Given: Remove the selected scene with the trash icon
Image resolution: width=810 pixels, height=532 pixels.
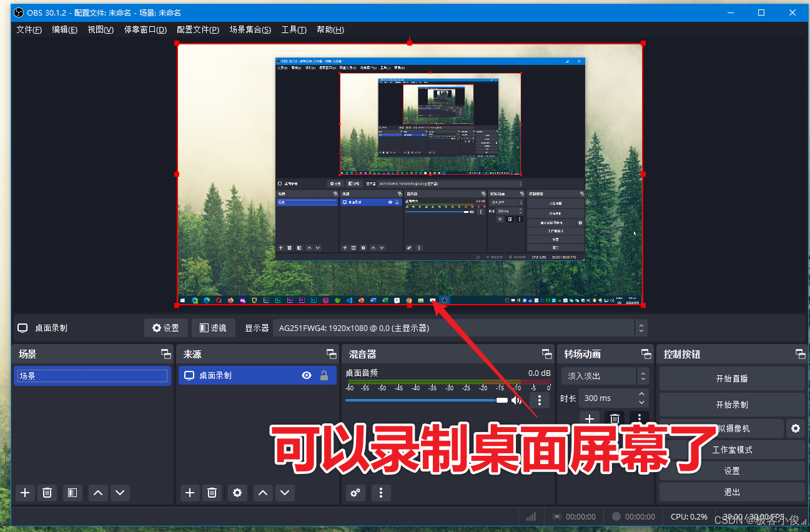Looking at the screenshot, I should 47,493.
